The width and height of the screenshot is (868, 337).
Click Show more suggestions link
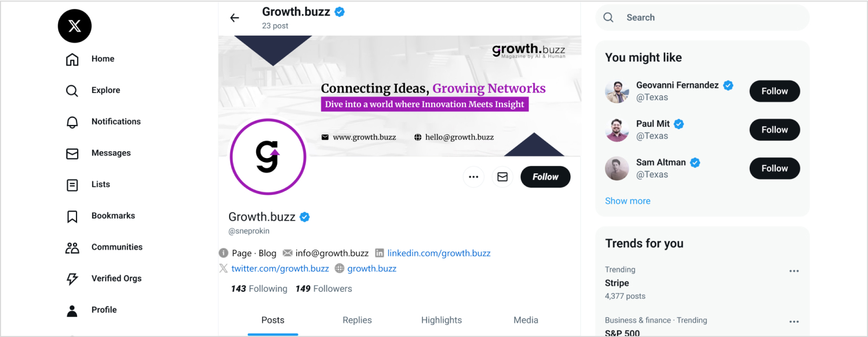(627, 201)
